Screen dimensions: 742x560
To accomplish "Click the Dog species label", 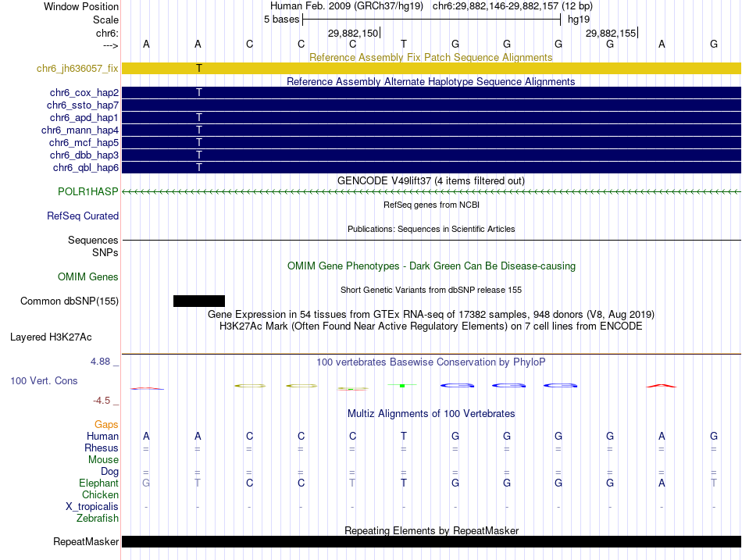I will click(109, 472).
